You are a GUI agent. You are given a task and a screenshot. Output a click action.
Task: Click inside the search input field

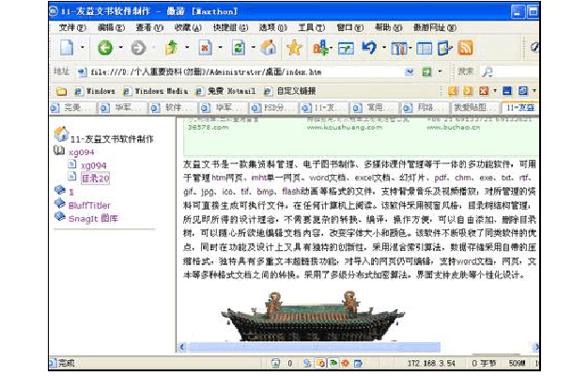[516, 72]
